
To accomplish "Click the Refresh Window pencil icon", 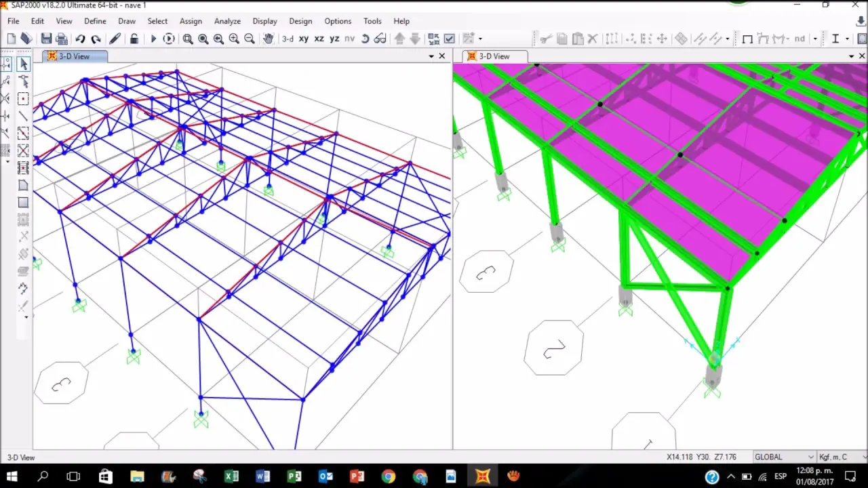I will 115,39.
